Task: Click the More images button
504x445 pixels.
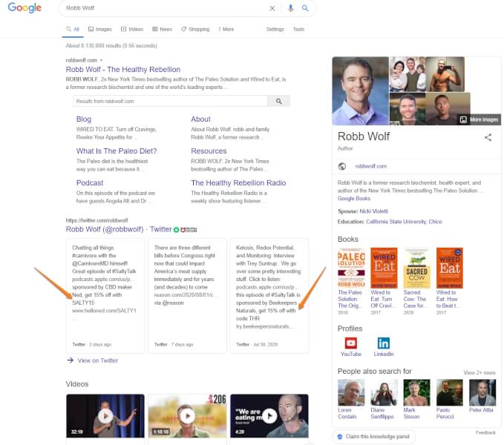Action: point(479,119)
